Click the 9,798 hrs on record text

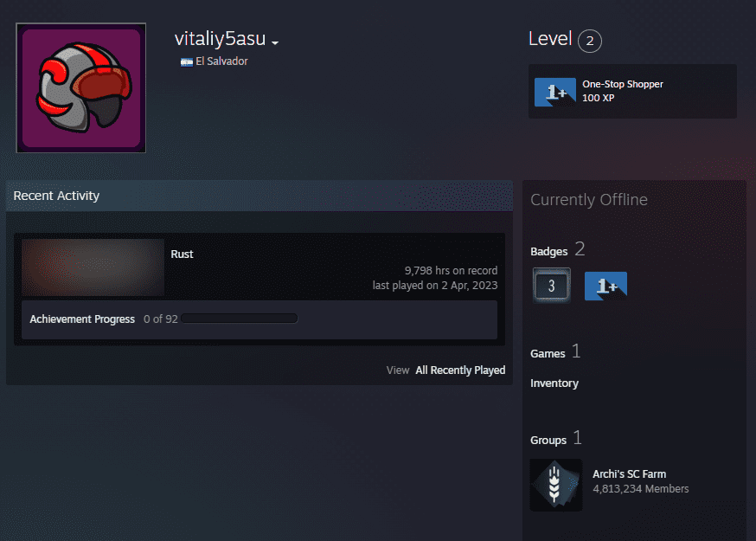(x=451, y=271)
